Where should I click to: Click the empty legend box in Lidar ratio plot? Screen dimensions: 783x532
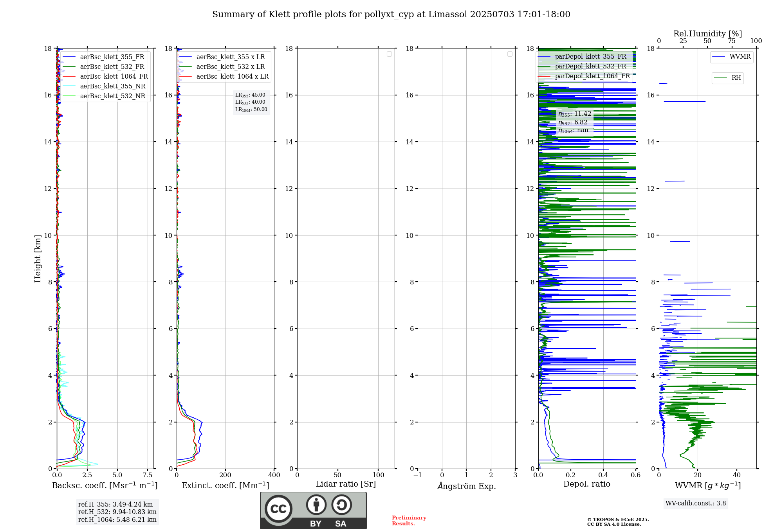[389, 54]
